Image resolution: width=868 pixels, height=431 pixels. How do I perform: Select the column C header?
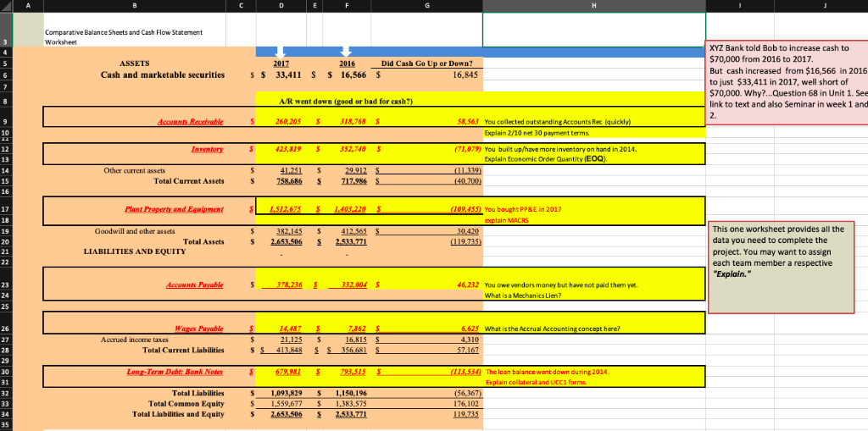point(240,4)
